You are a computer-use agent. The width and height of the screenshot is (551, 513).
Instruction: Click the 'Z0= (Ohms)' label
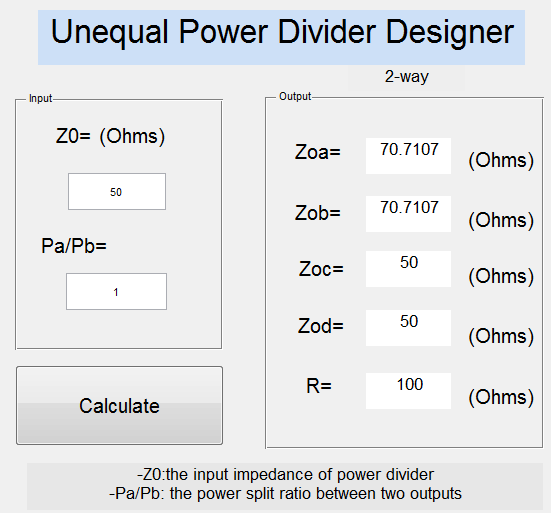[x=110, y=136]
